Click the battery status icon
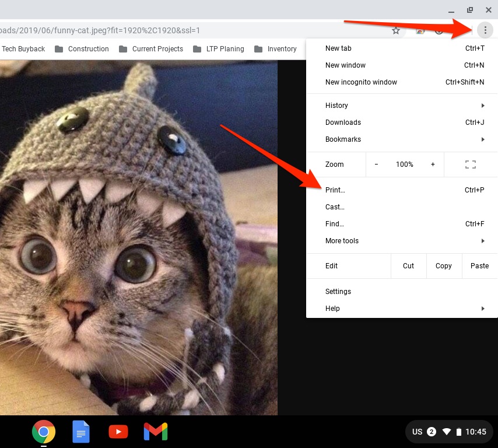The width and height of the screenshot is (498, 448). pos(458,432)
